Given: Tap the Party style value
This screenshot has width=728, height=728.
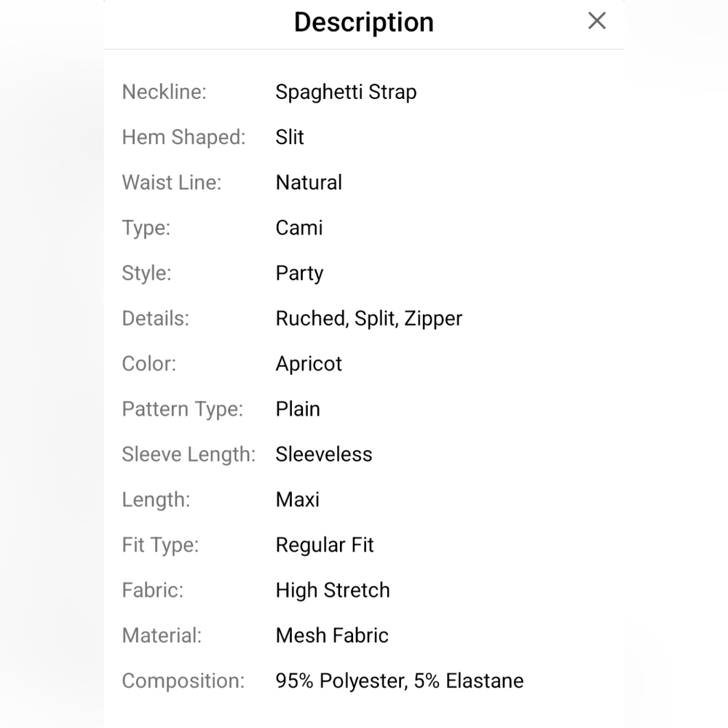Looking at the screenshot, I should click(299, 274).
